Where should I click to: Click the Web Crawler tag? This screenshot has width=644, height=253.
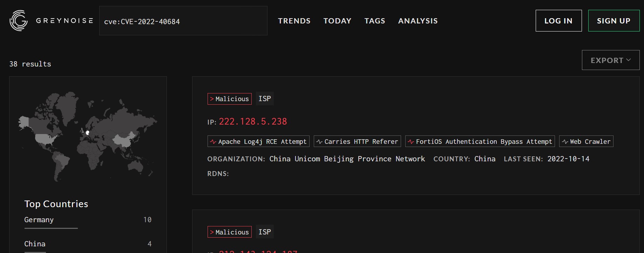click(586, 141)
